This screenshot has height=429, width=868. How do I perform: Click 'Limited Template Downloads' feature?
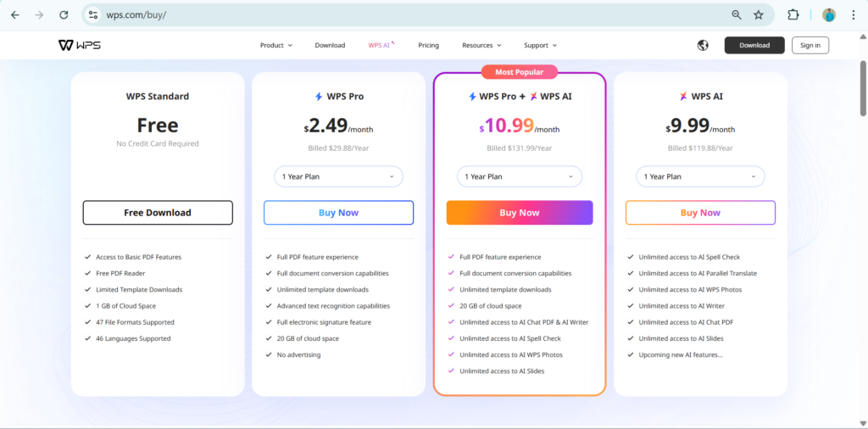pos(139,289)
